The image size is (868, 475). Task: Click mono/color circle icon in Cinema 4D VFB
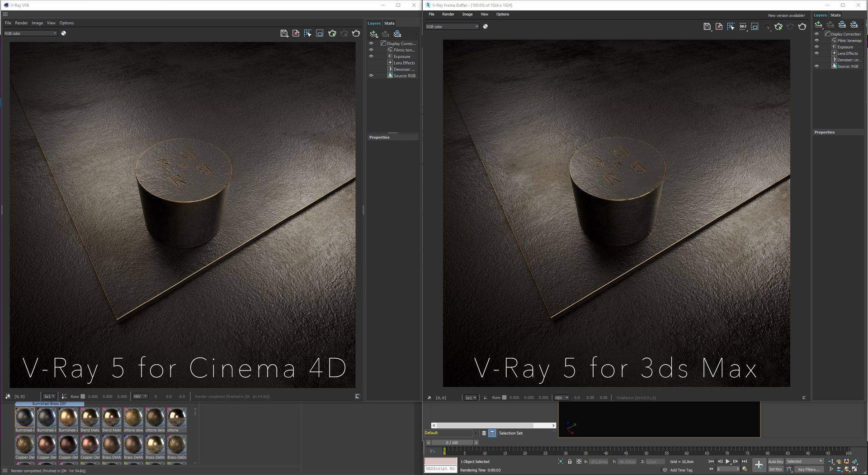(64, 33)
